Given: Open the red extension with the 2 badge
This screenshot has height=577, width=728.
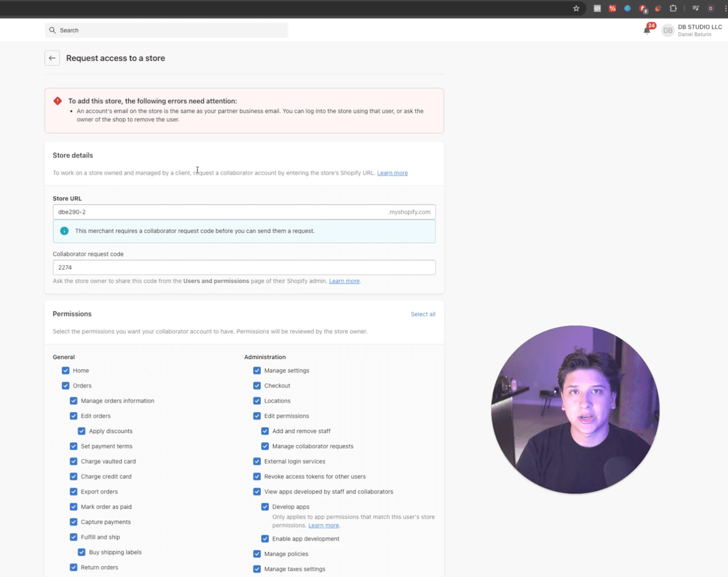Looking at the screenshot, I should tap(643, 9).
